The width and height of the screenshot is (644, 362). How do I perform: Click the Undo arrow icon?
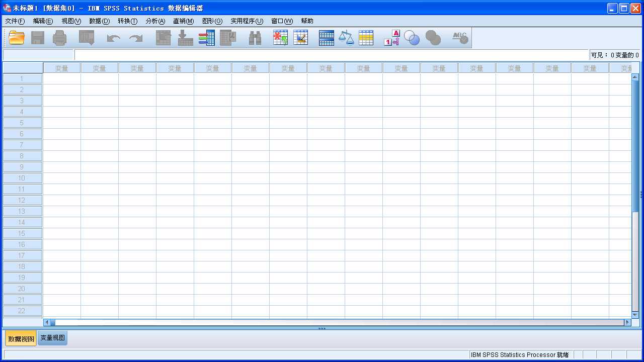tap(114, 38)
